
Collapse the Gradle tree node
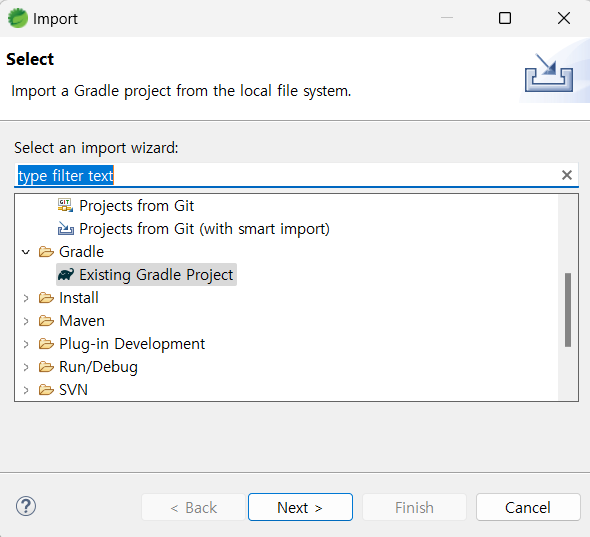click(x=26, y=252)
